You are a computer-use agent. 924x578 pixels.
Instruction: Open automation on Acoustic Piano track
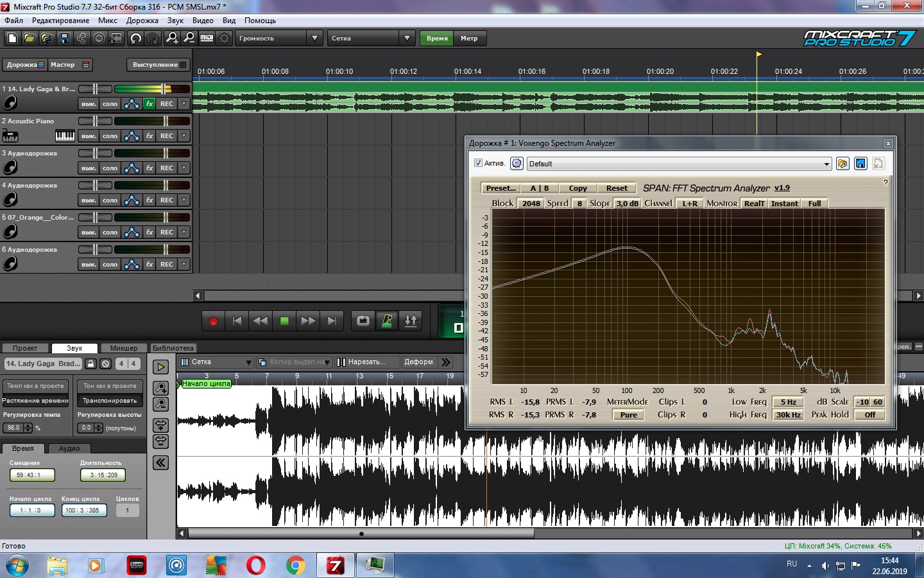pyautogui.click(x=132, y=136)
